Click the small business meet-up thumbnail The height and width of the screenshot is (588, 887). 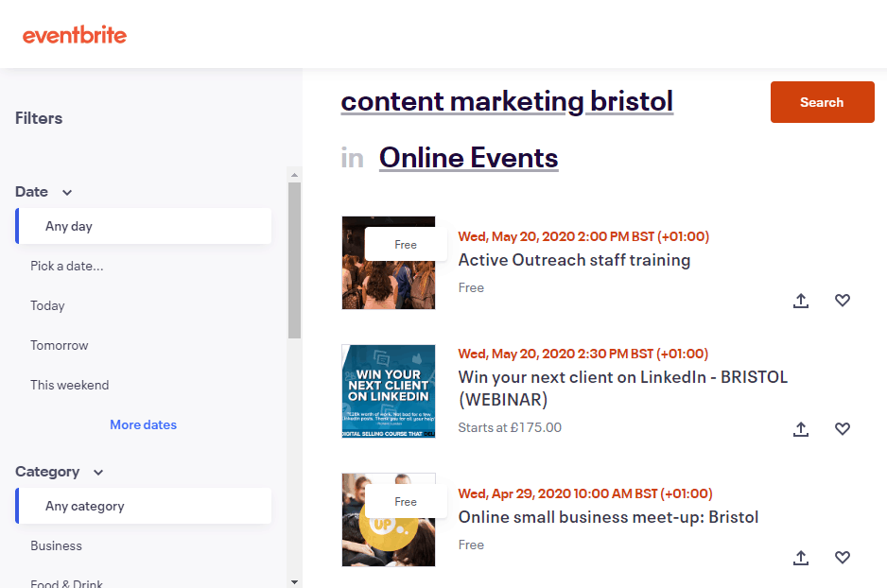[x=389, y=520]
